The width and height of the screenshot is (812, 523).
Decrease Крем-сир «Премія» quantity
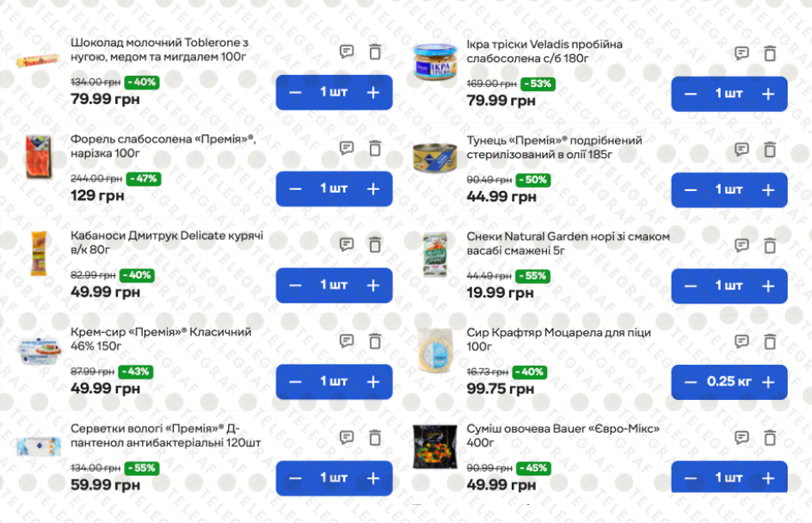(295, 381)
